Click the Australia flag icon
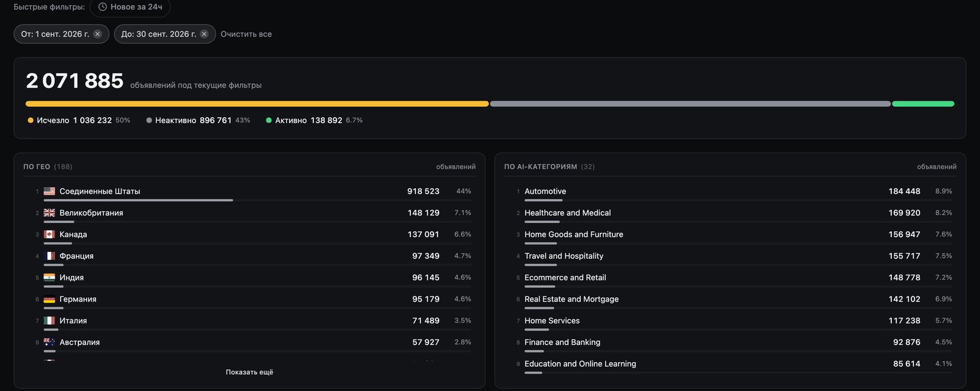The width and height of the screenshot is (980, 391). pyautogui.click(x=50, y=342)
